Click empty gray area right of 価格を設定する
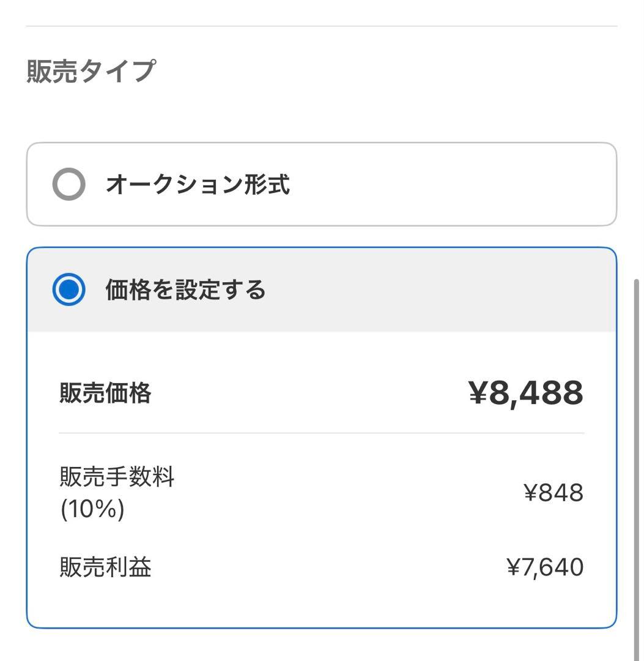644x661 pixels. tap(440, 289)
